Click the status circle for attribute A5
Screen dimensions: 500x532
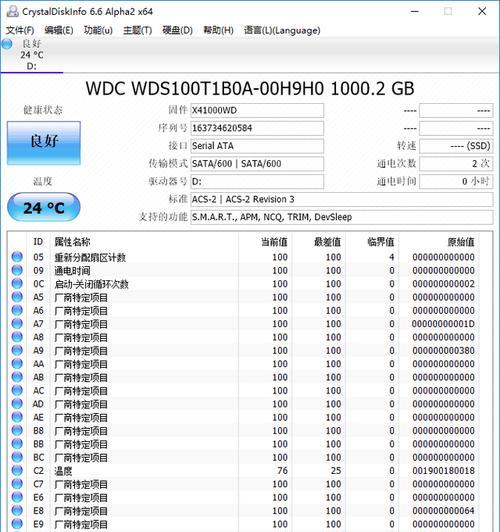pos(17,297)
